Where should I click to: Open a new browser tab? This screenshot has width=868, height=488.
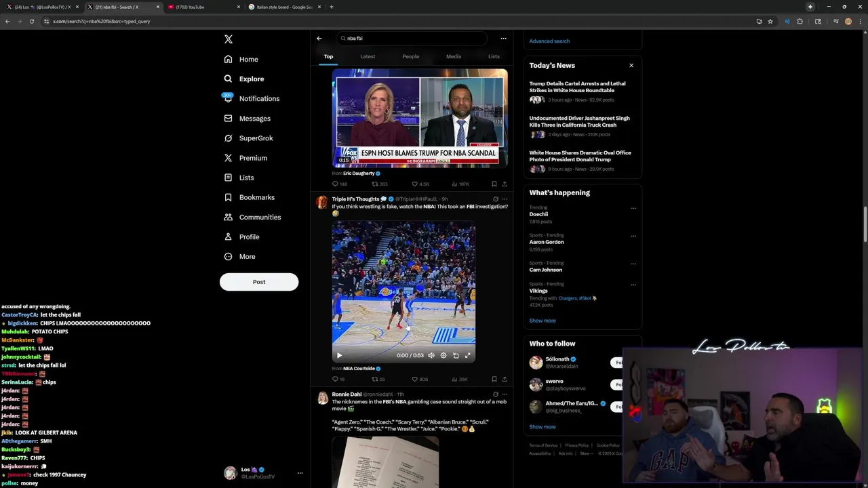(x=331, y=7)
